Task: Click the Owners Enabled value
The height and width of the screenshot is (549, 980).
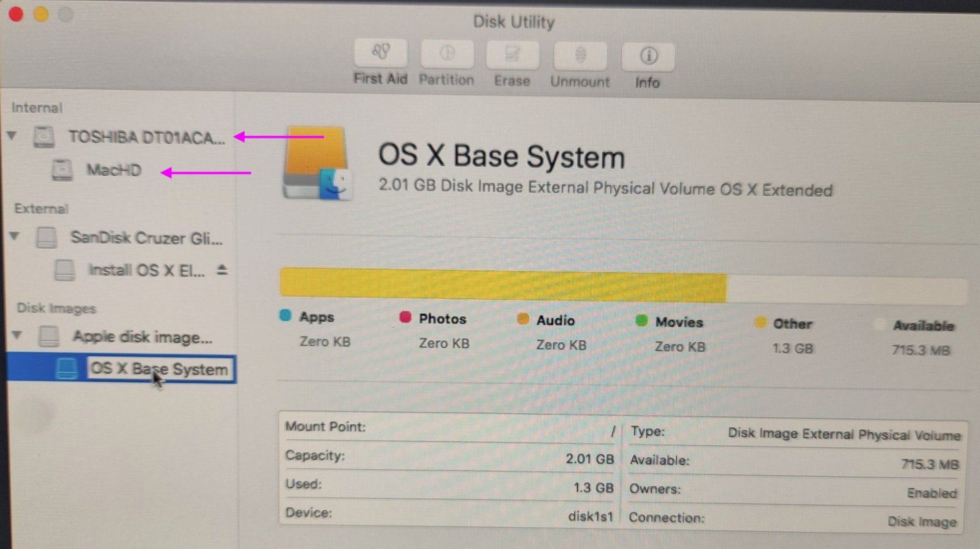Action: (x=932, y=493)
